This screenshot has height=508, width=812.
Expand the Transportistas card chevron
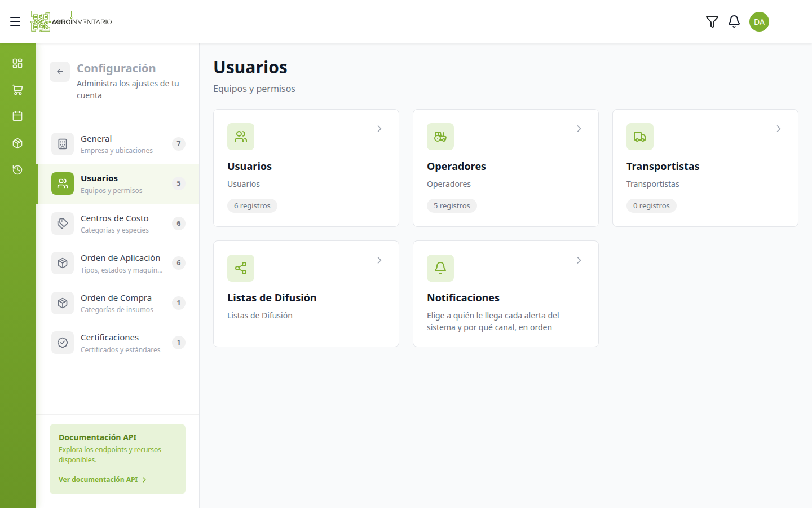(x=779, y=129)
